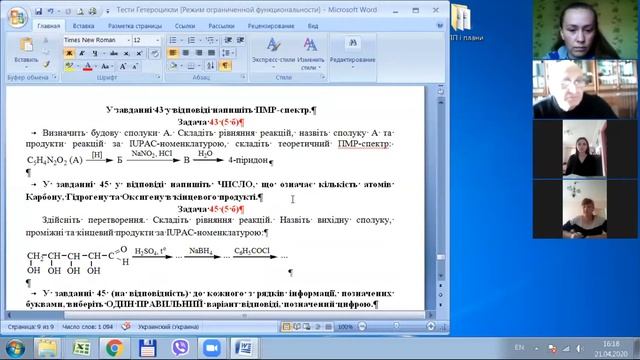Apply text highlight color
Viewport: 640px width, 360px height.
click(69, 66)
